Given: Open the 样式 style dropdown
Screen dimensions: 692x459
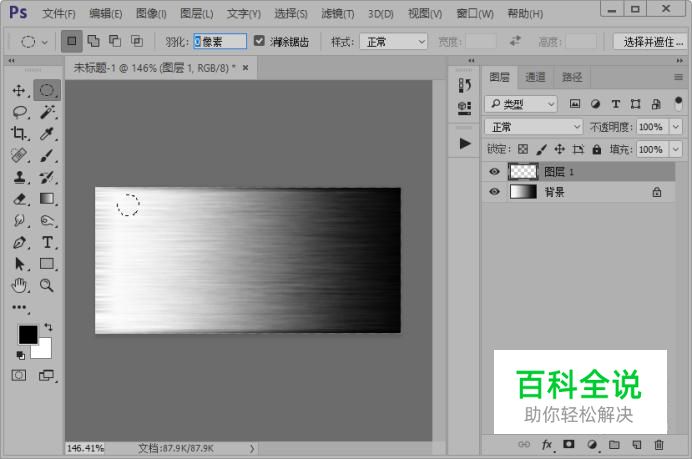Looking at the screenshot, I should 393,42.
